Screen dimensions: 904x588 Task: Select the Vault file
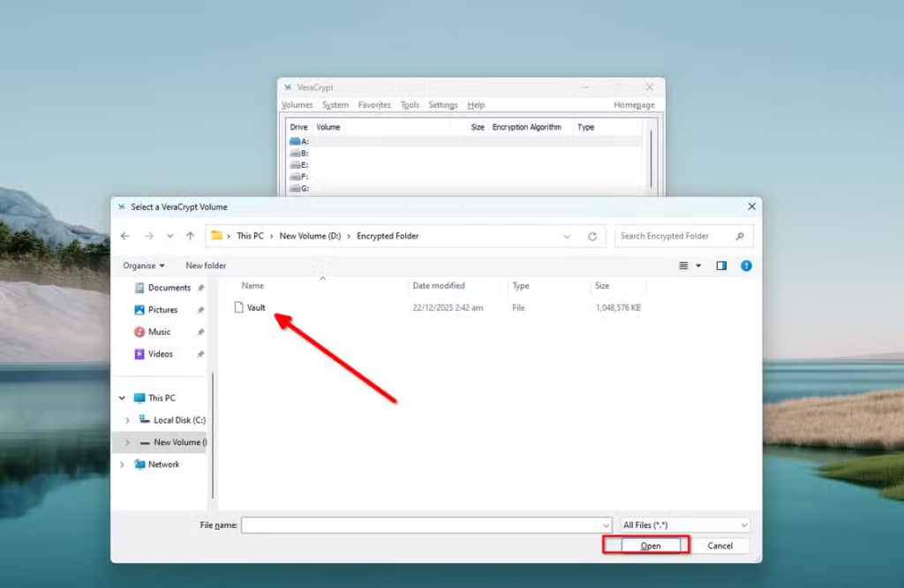pyautogui.click(x=255, y=308)
